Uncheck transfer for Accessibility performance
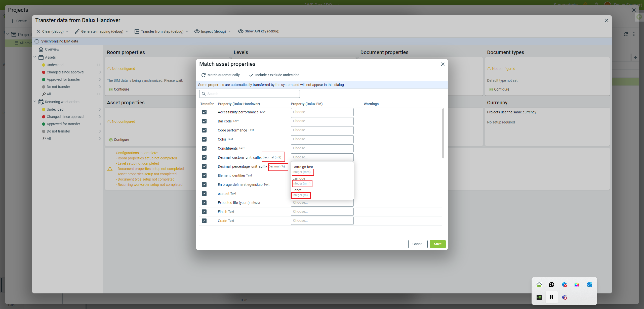Viewport: 644px width, 309px height. coord(204,112)
